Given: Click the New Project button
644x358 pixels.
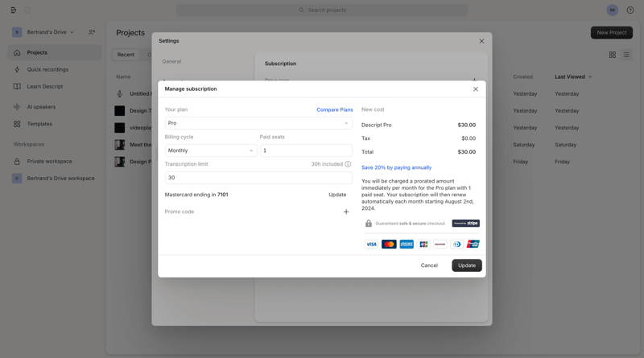Looking at the screenshot, I should [612, 32].
